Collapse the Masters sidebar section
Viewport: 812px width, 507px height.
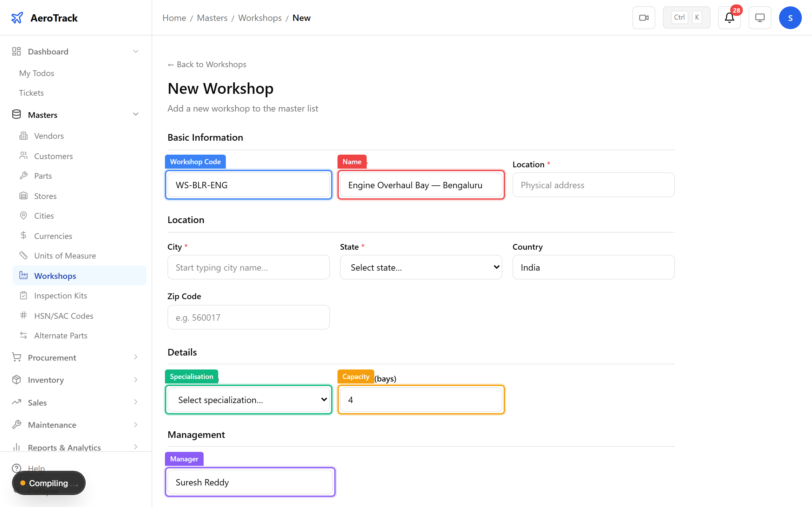point(136,114)
